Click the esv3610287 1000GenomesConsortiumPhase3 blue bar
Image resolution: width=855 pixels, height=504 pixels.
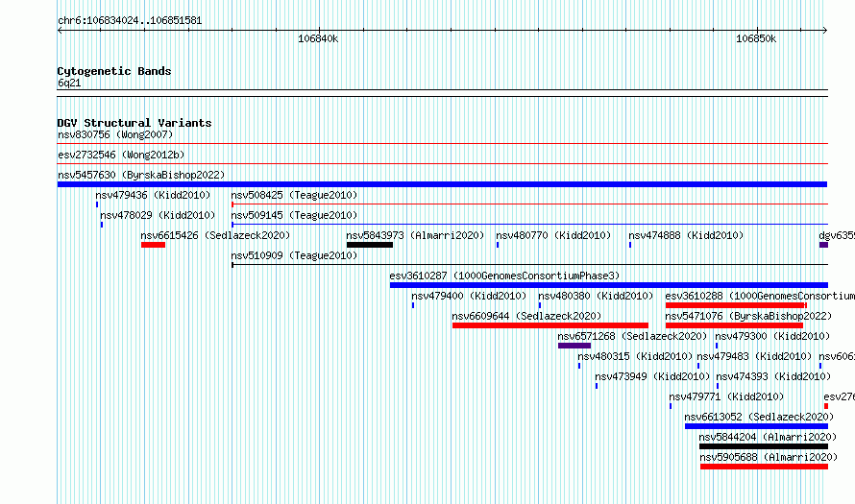[x=609, y=285]
